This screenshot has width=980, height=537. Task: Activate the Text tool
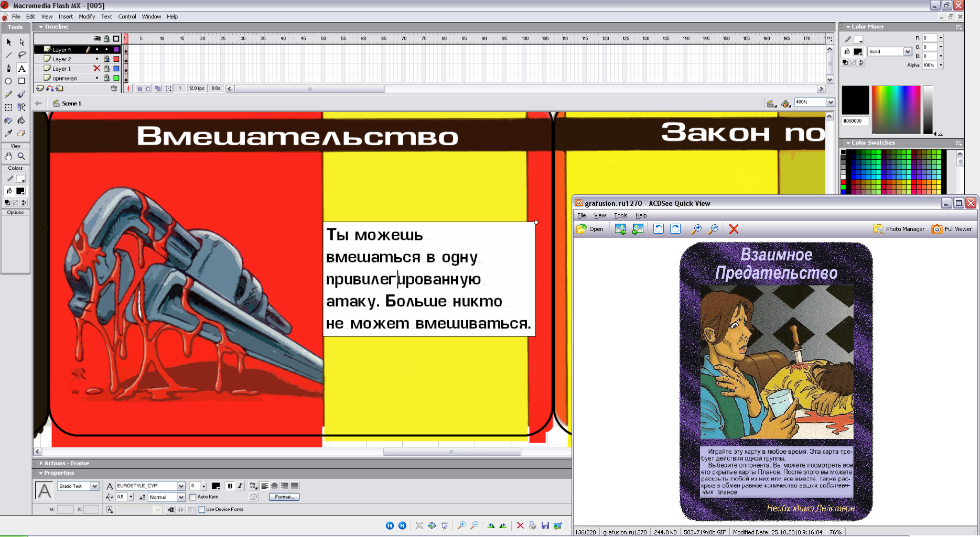point(21,68)
